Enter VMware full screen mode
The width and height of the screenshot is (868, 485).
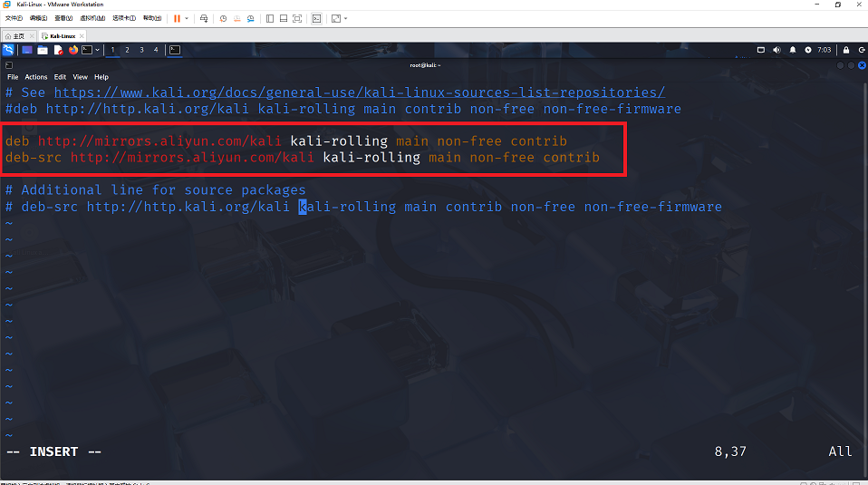click(x=297, y=18)
